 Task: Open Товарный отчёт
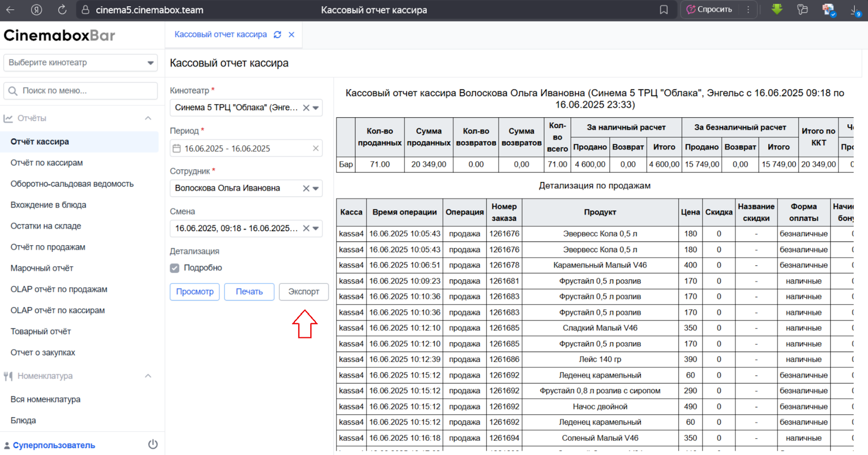coord(41,331)
